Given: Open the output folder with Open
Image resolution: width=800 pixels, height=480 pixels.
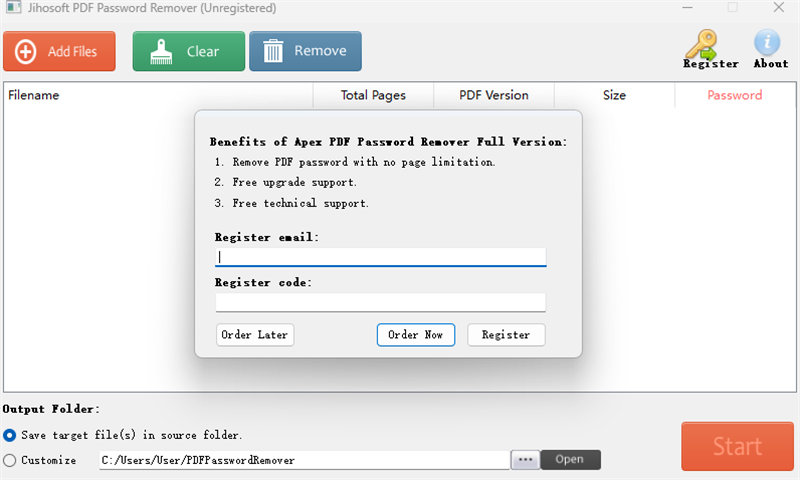Looking at the screenshot, I should pos(570,460).
